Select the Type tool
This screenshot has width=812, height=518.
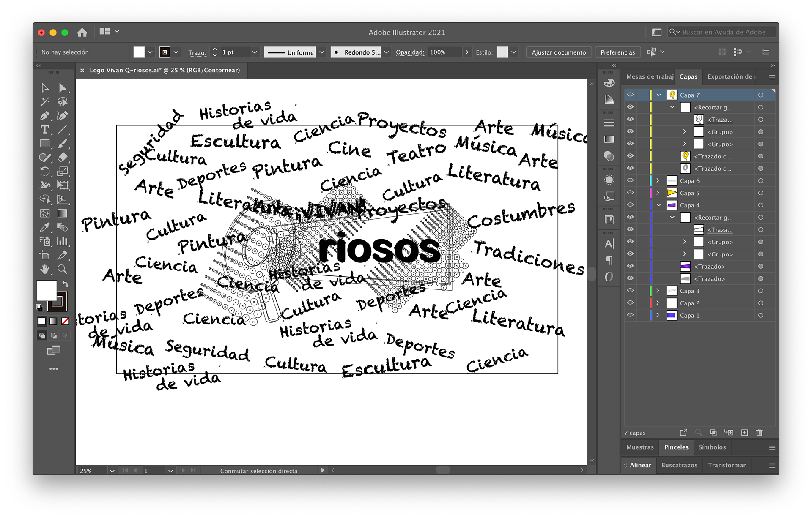tap(44, 130)
